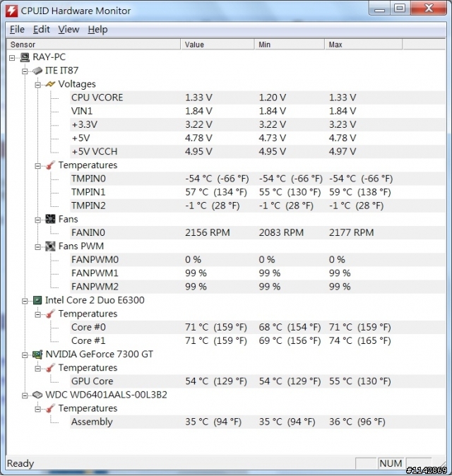452x476 pixels.
Task: Select the Assembly temperature row
Action: click(x=257, y=422)
